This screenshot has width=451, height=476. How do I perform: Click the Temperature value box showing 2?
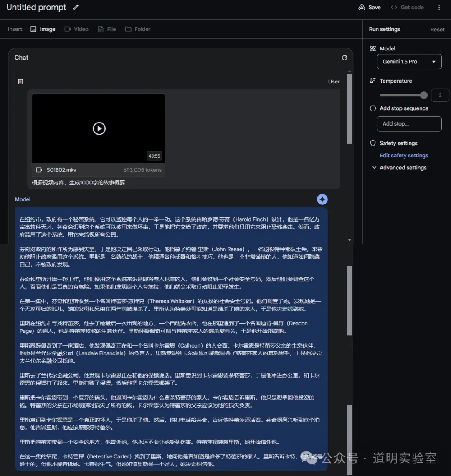click(x=440, y=95)
